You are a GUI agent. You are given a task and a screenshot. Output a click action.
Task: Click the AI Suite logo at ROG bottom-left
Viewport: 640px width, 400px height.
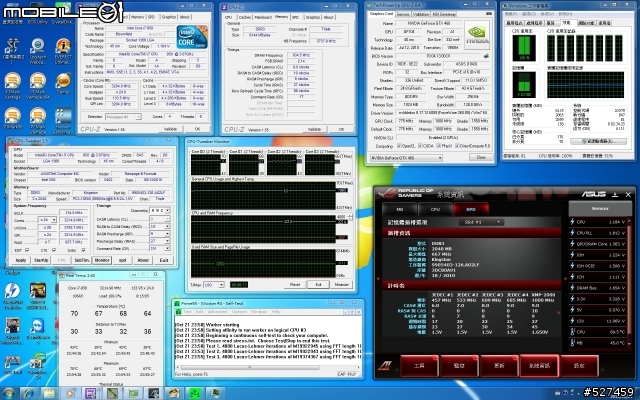384,365
